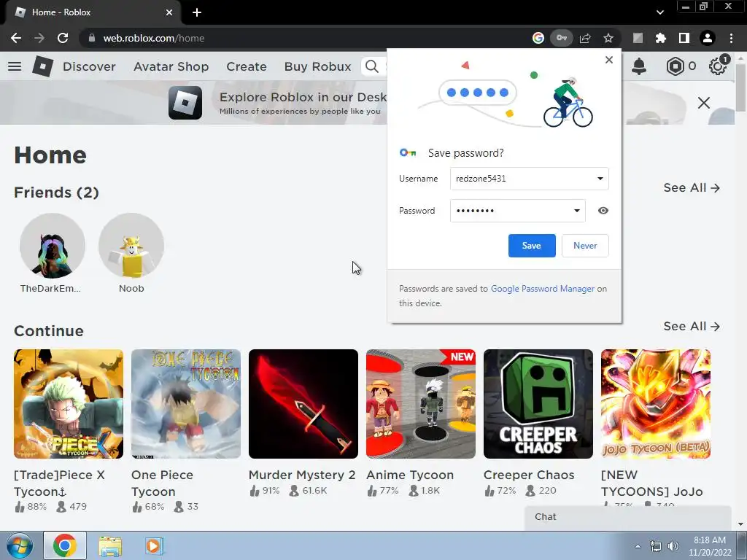Dismiss the Explore Roblox desktop banner

point(704,102)
